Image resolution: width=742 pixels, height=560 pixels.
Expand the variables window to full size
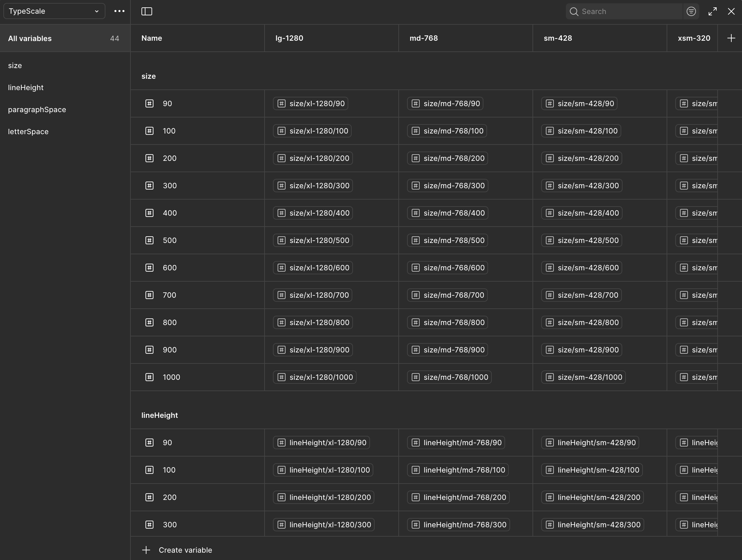[713, 11]
